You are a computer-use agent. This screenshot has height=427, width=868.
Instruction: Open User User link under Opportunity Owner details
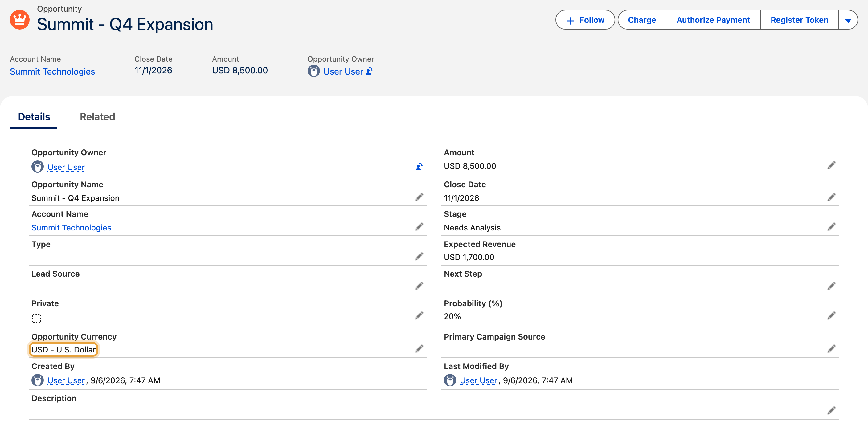[66, 167]
